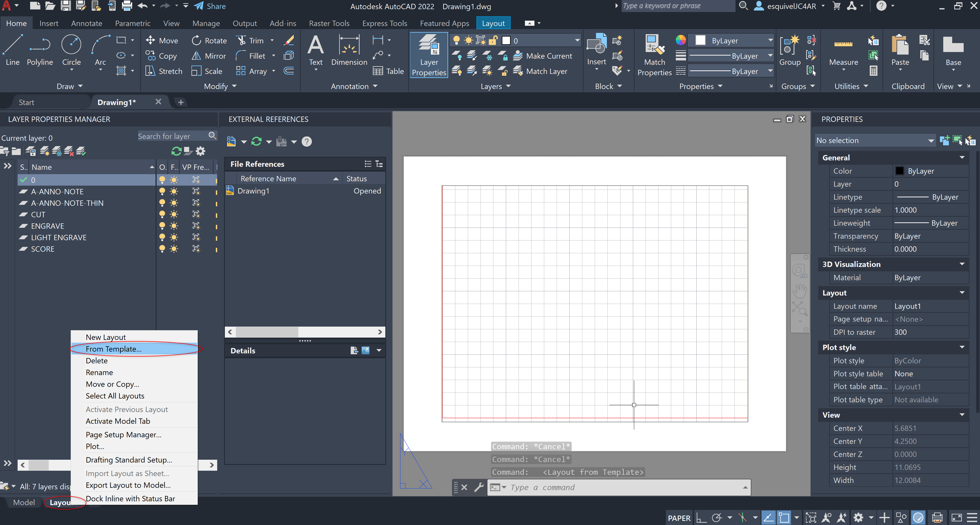This screenshot has height=525, width=980.
Task: Select the Line tool
Action: (x=13, y=50)
